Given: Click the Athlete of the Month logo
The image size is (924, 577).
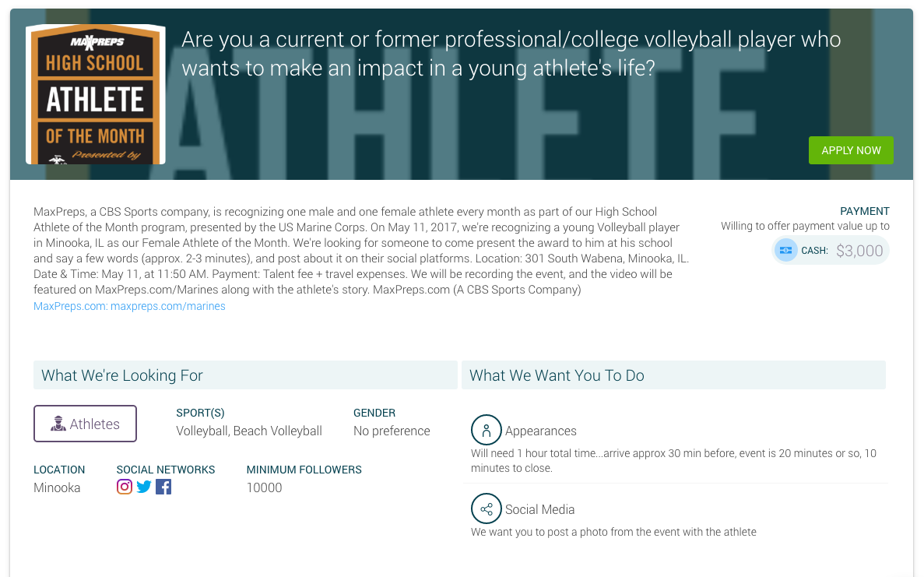Looking at the screenshot, I should [95, 94].
